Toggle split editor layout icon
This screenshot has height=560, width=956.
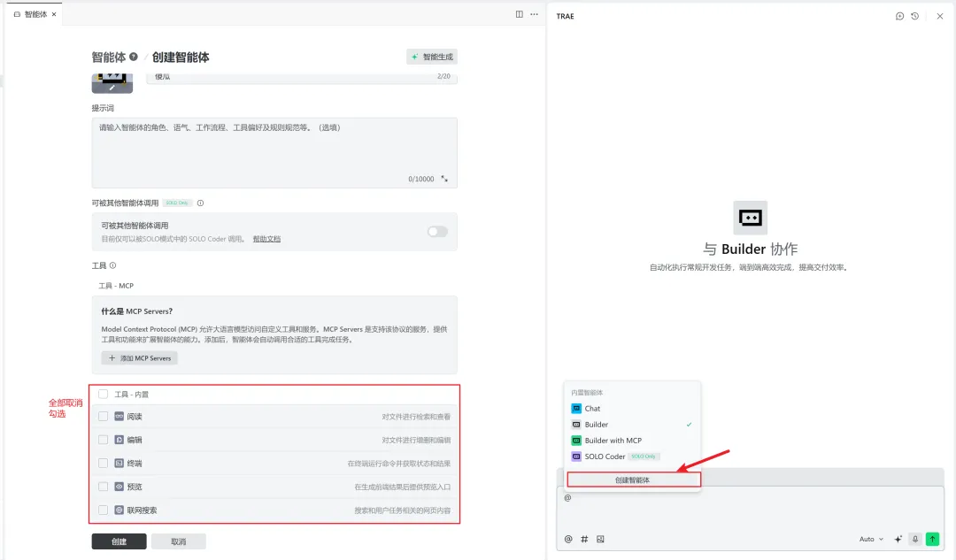pyautogui.click(x=520, y=14)
